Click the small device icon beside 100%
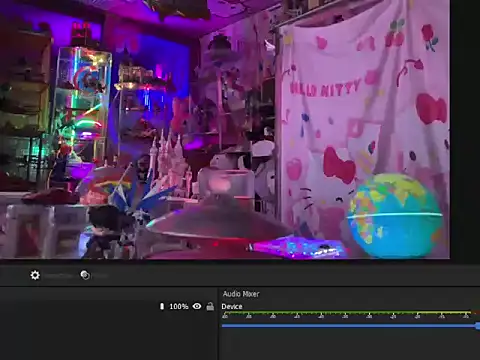480x360 pixels. point(162,306)
